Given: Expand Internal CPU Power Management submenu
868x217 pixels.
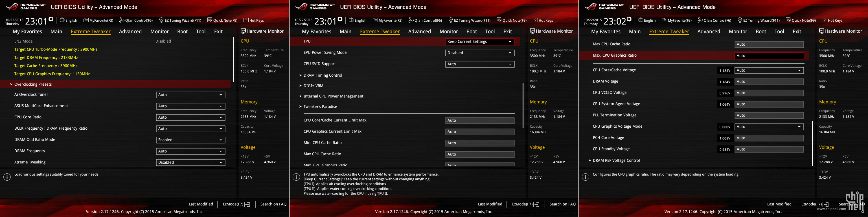Looking at the screenshot, I should tap(333, 96).
